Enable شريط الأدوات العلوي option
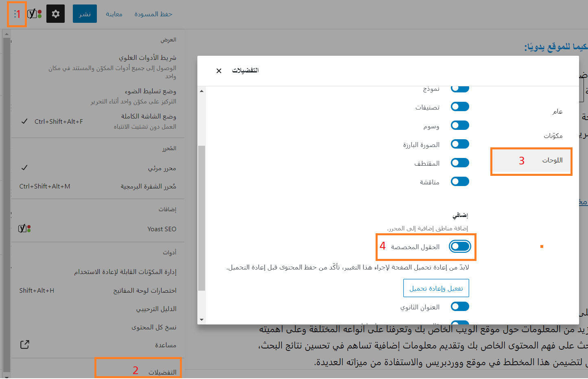Screen dimensions: 588x379 coord(98,66)
